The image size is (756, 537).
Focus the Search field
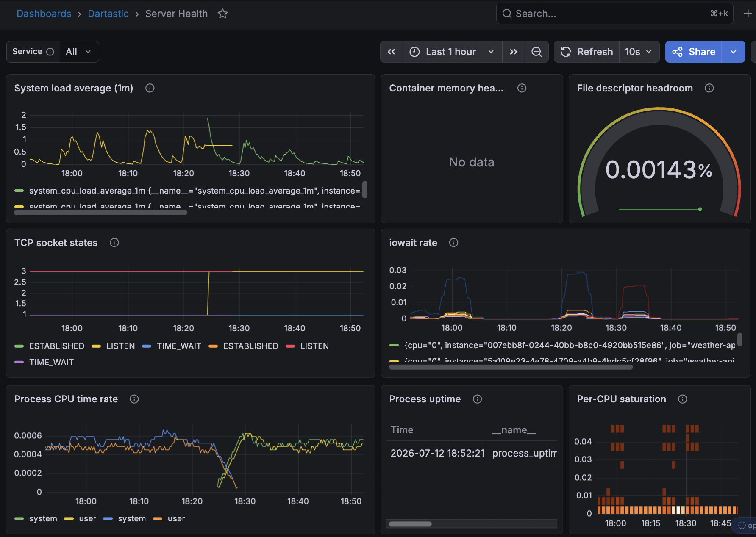[x=614, y=14]
